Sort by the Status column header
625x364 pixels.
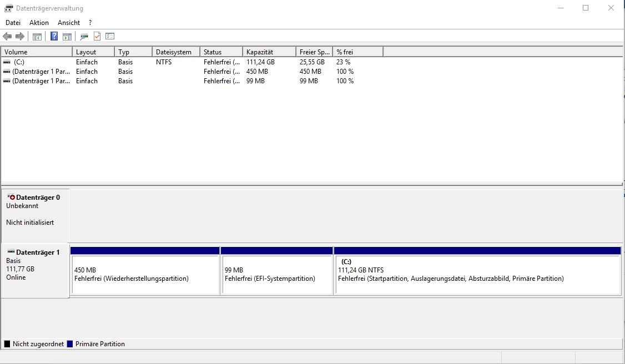221,52
